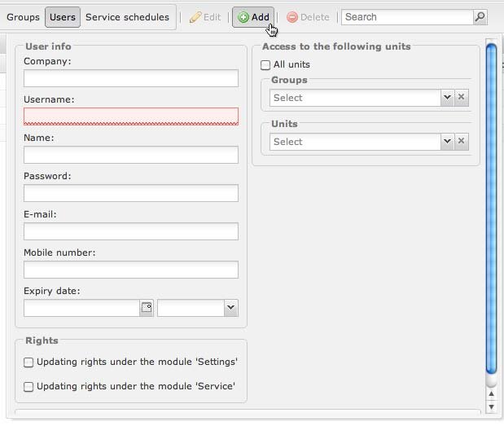This screenshot has width=504, height=426.
Task: Click the Expiry date text field
Action: click(x=81, y=308)
